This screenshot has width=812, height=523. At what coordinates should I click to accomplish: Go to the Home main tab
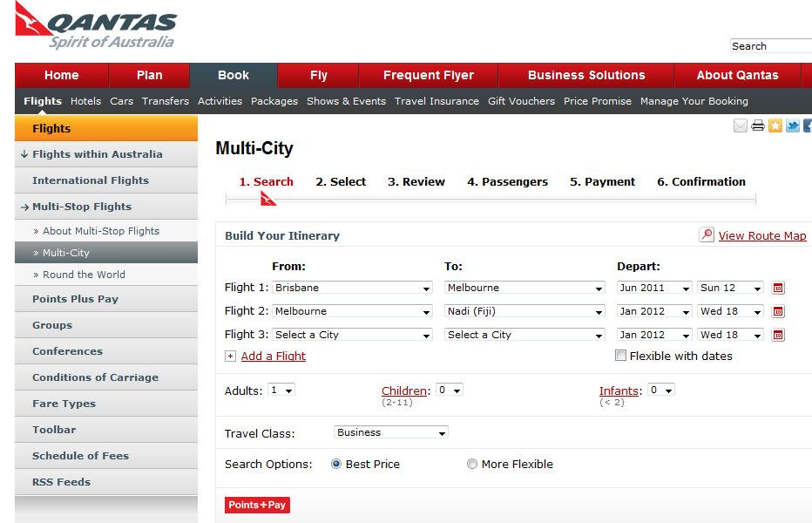coord(62,75)
